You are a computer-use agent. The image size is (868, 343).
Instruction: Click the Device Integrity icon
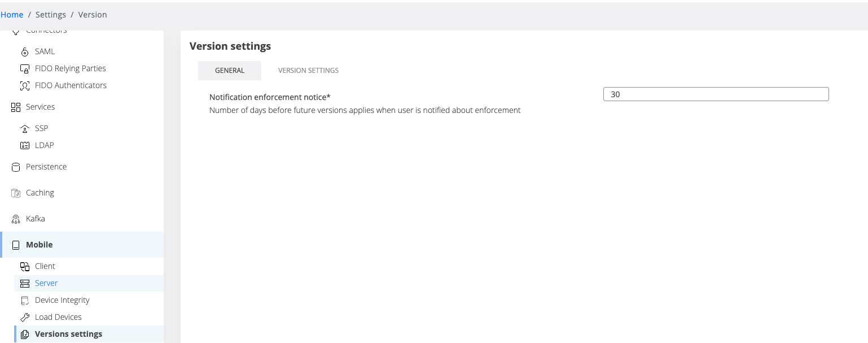tap(25, 301)
